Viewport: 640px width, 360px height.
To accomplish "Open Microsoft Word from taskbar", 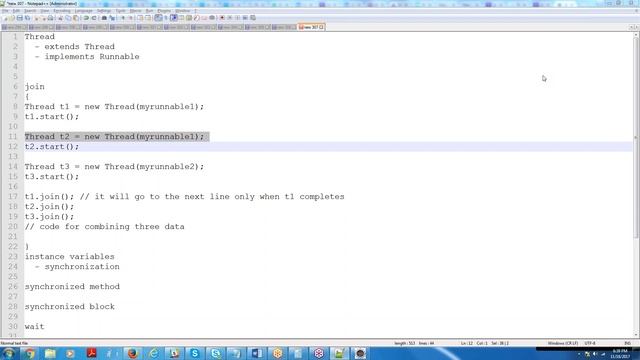I will (257, 353).
